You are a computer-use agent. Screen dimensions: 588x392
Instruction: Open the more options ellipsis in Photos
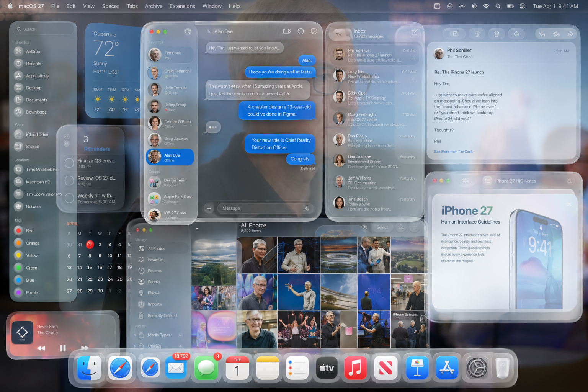pos(415,227)
